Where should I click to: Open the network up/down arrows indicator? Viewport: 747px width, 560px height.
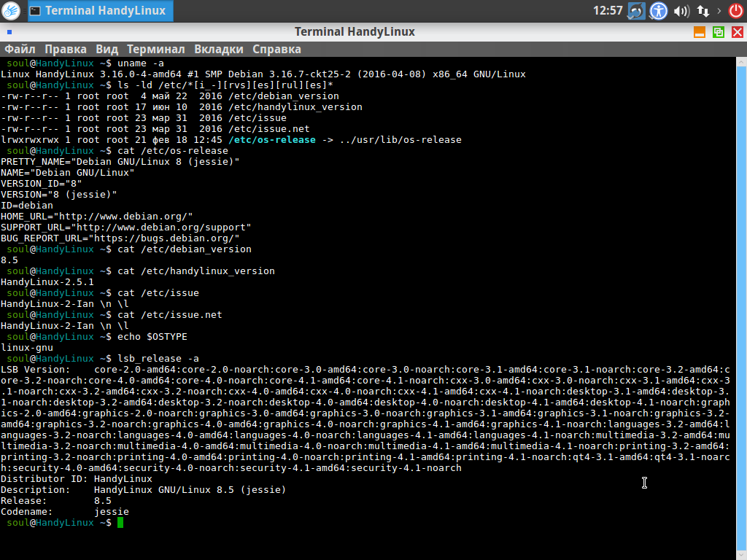point(703,10)
